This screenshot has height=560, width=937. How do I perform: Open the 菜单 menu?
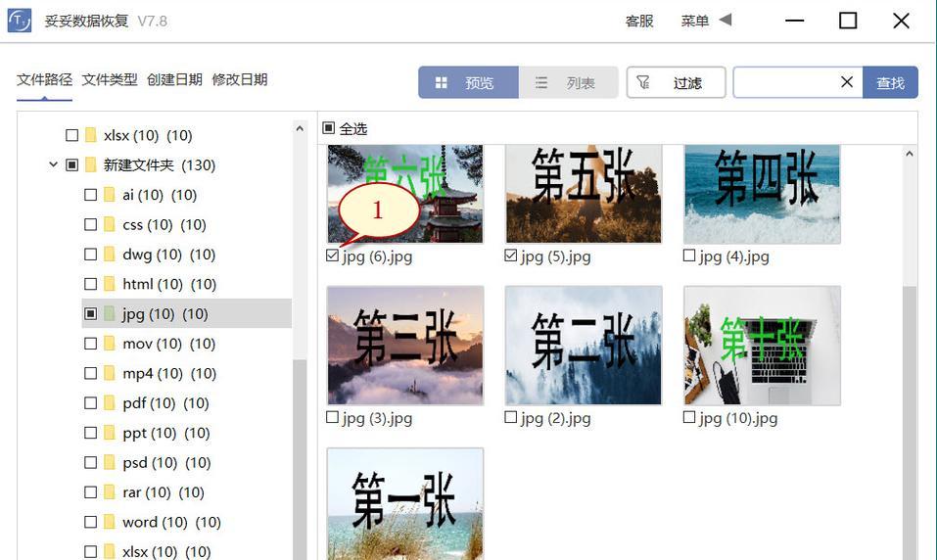point(694,21)
